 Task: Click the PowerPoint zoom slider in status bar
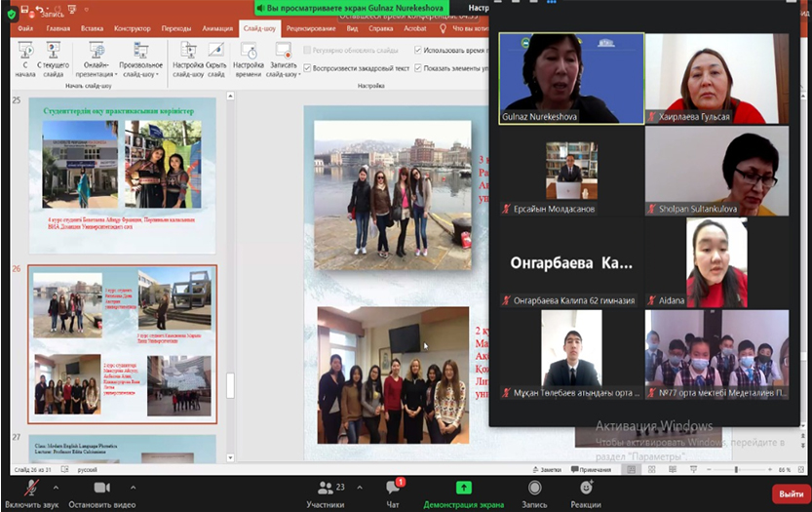tap(736, 470)
